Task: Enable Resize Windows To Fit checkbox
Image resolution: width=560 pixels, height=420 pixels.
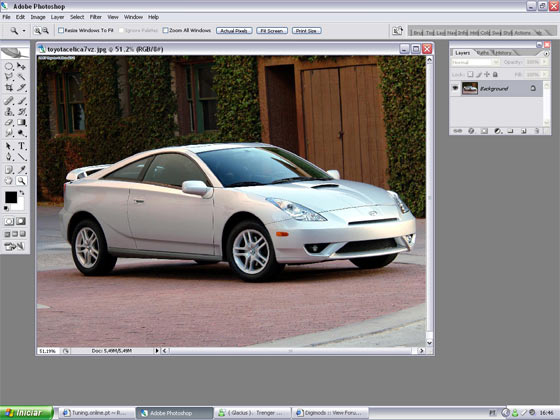Action: click(x=61, y=30)
